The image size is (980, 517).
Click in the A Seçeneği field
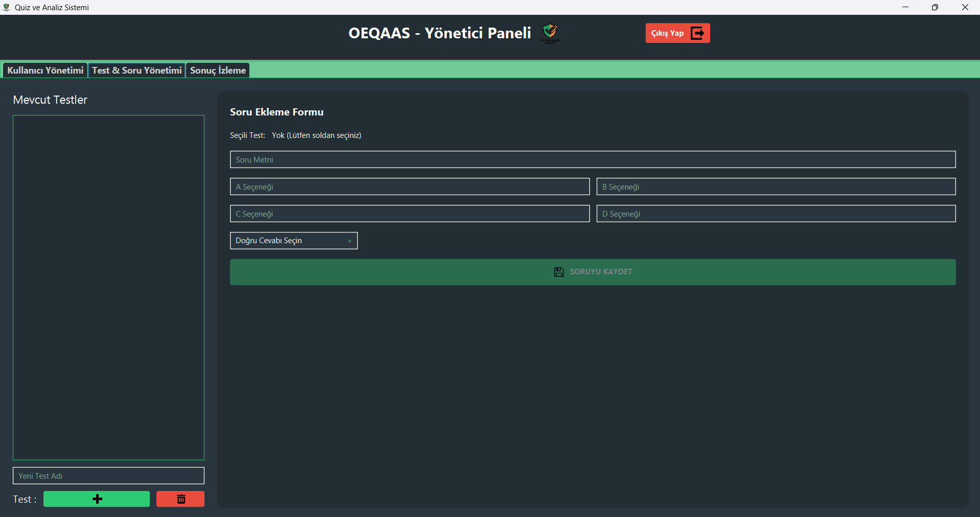tap(409, 186)
